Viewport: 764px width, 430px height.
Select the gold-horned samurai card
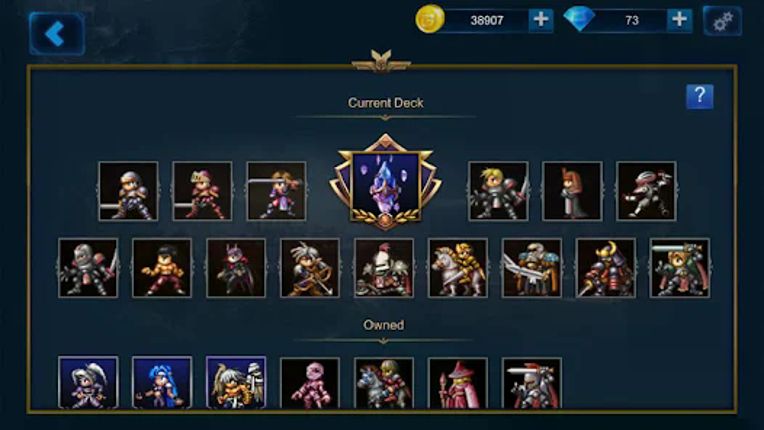click(606, 268)
